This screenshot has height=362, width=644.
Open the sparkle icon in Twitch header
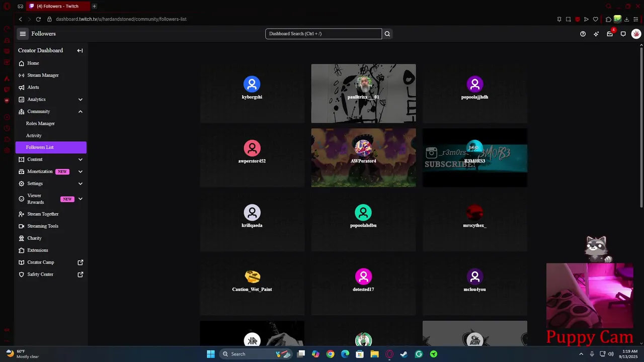tap(596, 34)
